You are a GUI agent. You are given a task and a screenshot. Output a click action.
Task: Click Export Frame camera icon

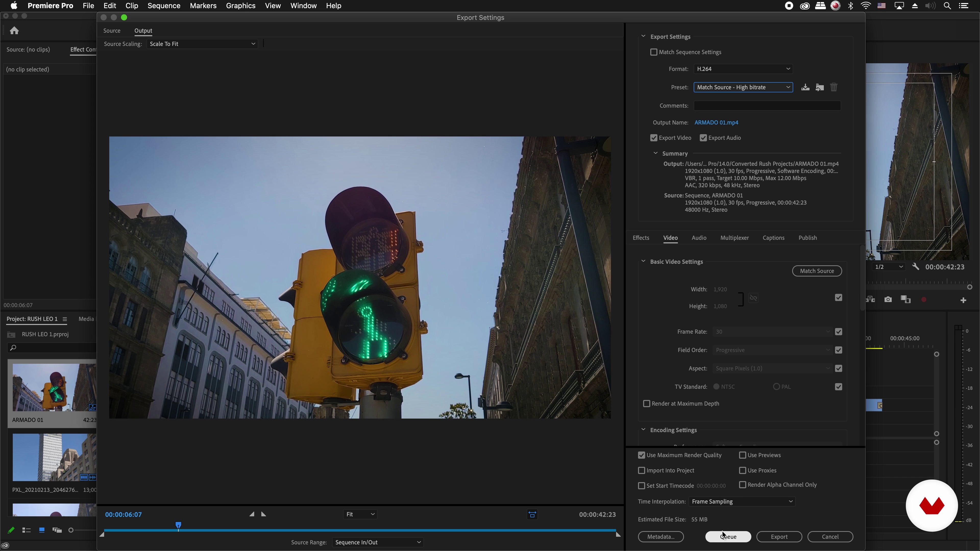(x=888, y=300)
